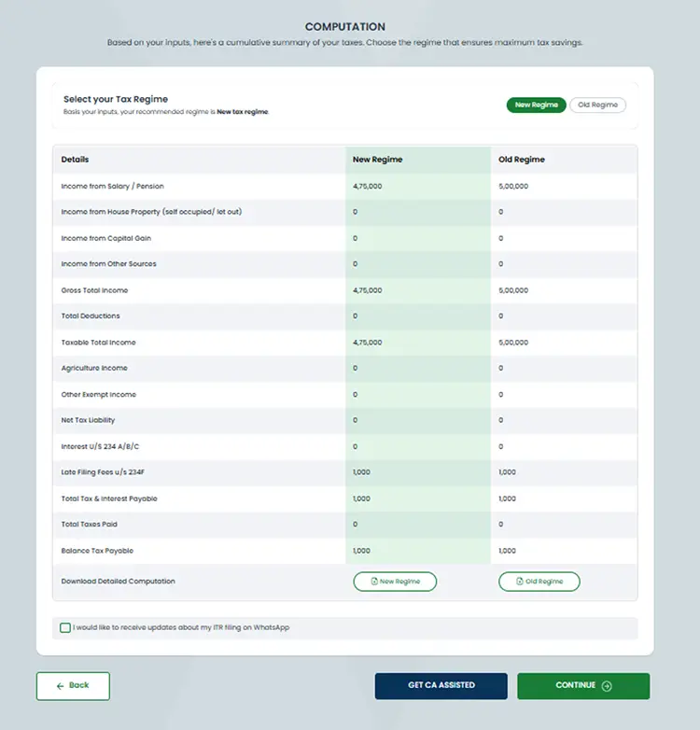This screenshot has height=730, width=700.
Task: Proceed with the CONTINUE button
Action: coord(583,686)
